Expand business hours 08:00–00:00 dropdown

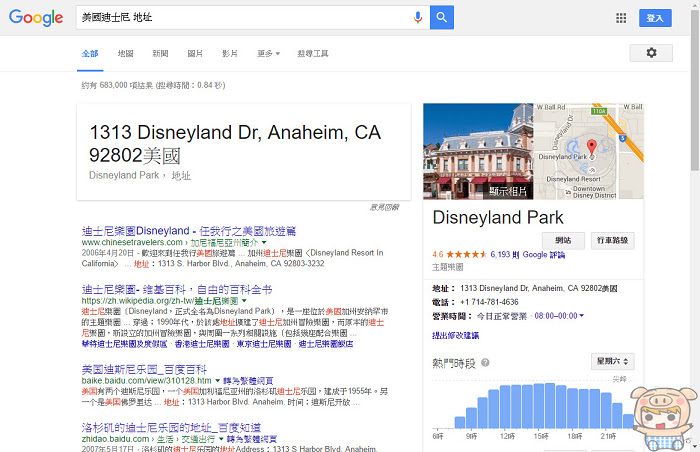(x=559, y=316)
